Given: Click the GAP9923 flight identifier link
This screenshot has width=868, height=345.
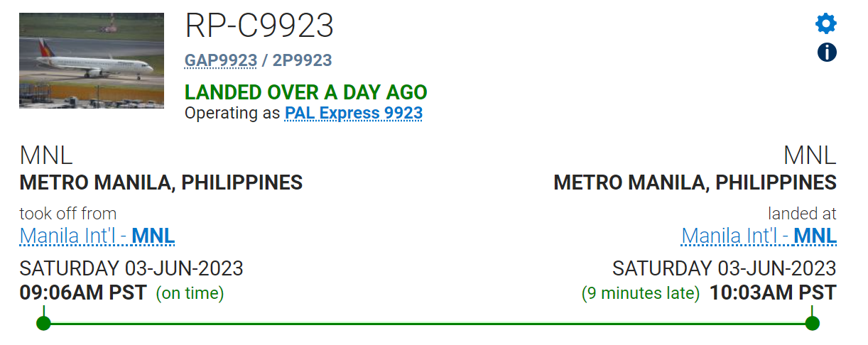Looking at the screenshot, I should click(x=220, y=60).
